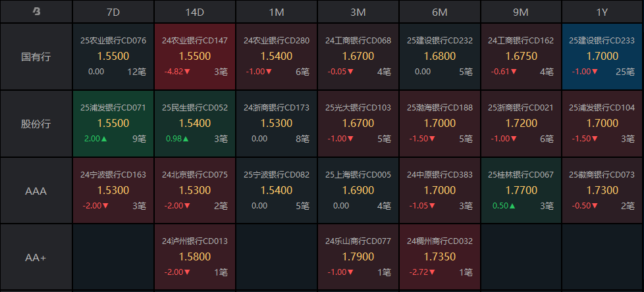The width and height of the screenshot is (644, 292).
Task: Click the 25浦发银行CD071 quote cell
Action: pos(113,124)
